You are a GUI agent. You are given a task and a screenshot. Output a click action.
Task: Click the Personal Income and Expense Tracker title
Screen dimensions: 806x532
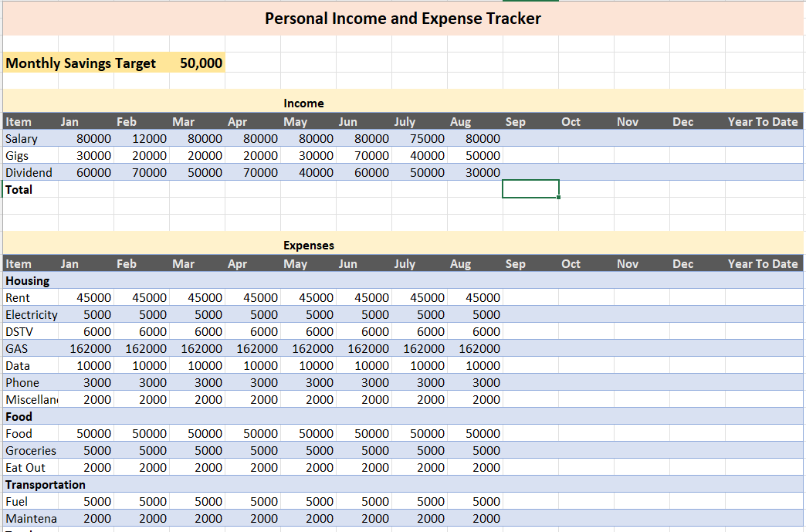click(x=402, y=19)
